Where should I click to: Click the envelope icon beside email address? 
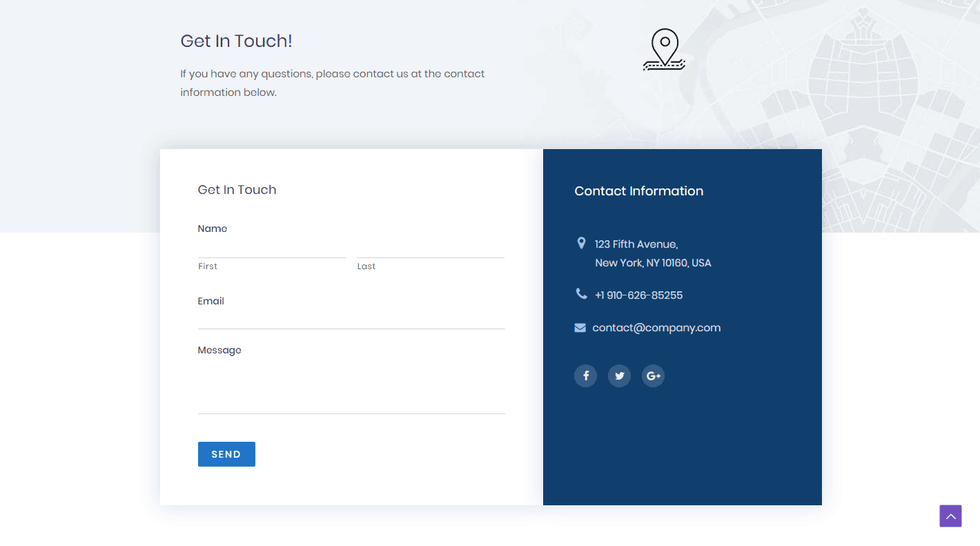580,328
